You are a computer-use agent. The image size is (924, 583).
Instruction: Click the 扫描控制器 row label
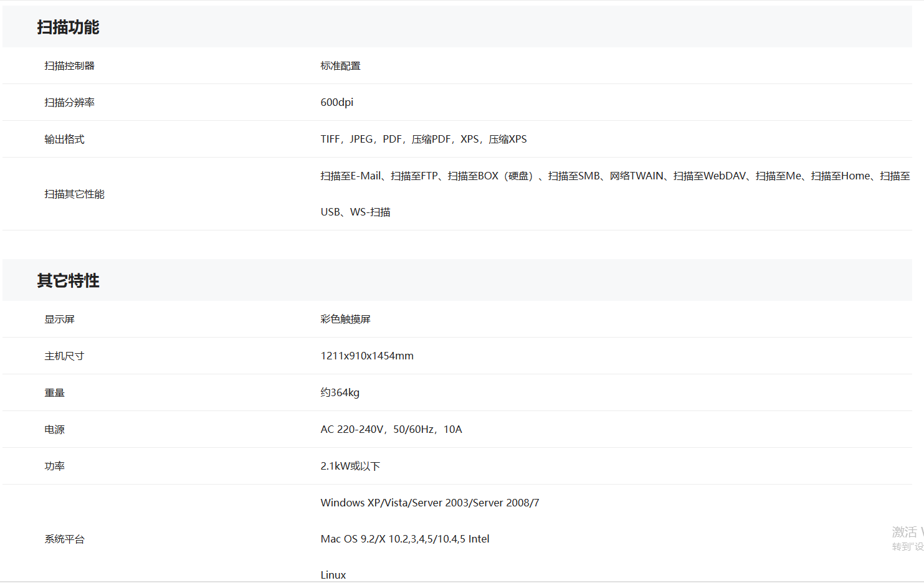click(69, 66)
